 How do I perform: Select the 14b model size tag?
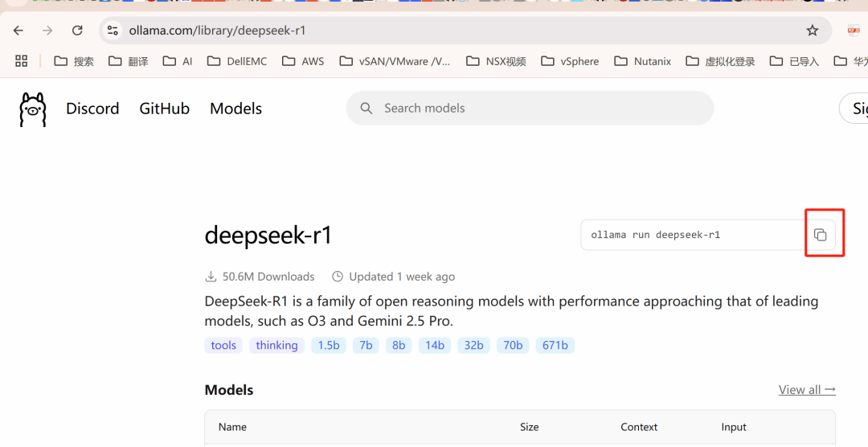[435, 345]
